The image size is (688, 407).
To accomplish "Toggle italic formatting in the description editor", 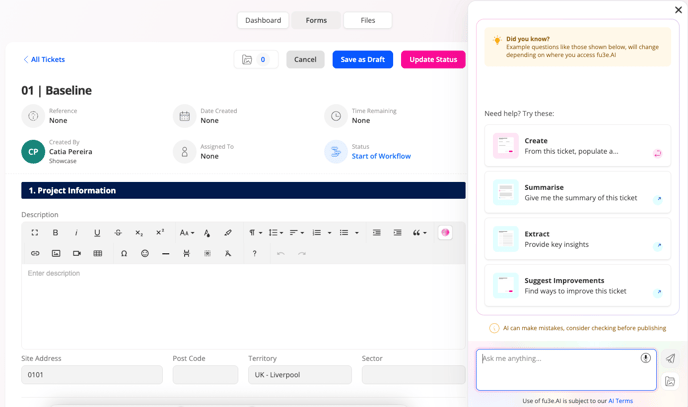I will click(76, 233).
